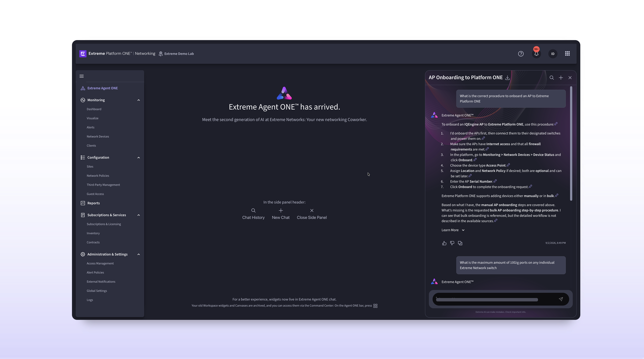Open the Visualize page
The image size is (644, 359).
[93, 118]
